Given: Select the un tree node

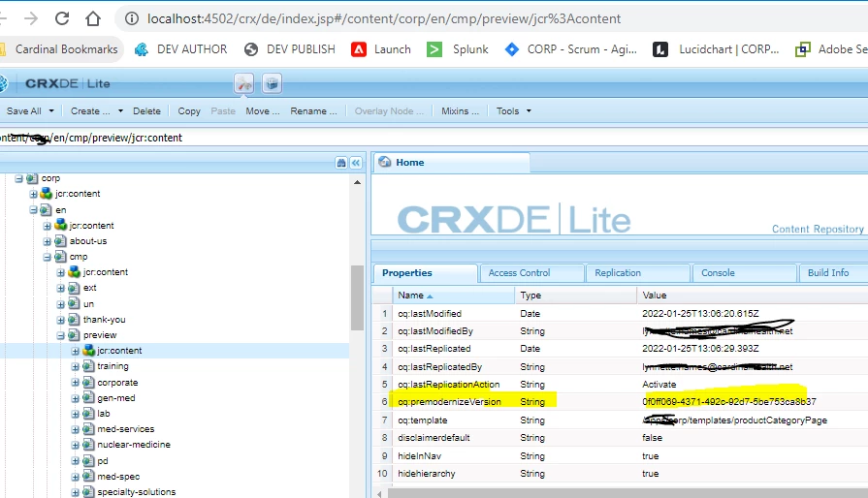Looking at the screenshot, I should tap(88, 304).
